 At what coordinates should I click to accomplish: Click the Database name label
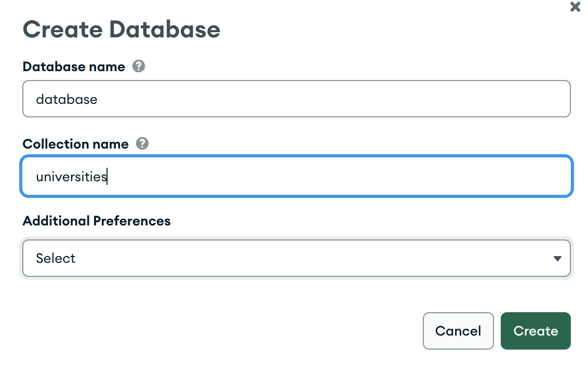click(74, 67)
